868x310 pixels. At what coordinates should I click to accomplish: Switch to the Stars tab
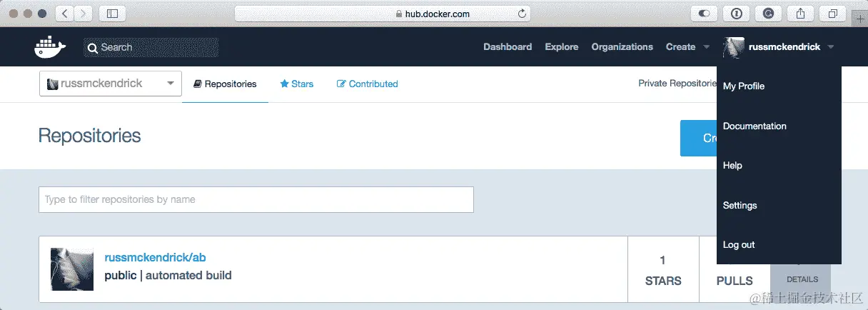coord(297,84)
